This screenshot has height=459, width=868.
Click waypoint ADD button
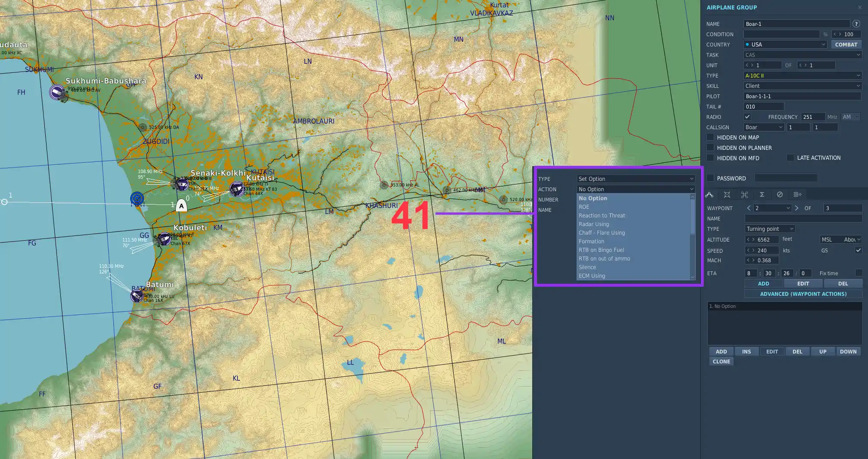763,283
